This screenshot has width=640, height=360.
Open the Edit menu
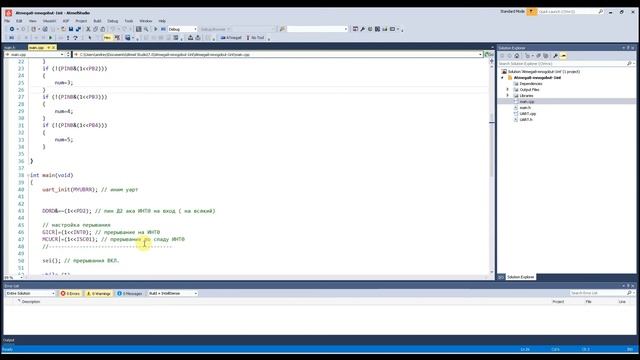(19, 21)
